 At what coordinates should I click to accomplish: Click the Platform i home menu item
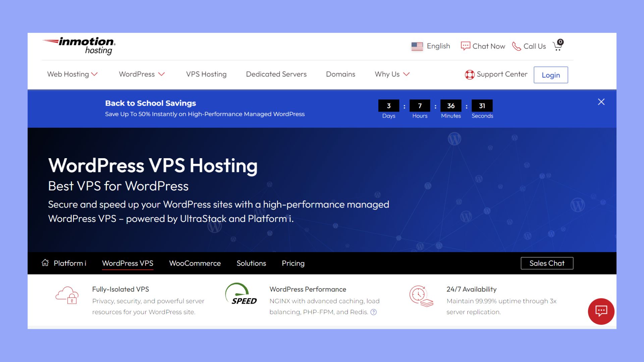tap(63, 263)
